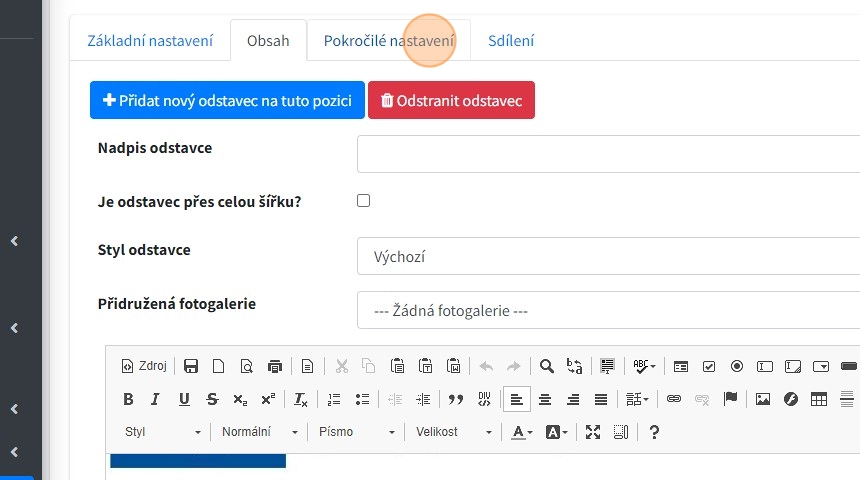Click the Zdroj (source) button

click(144, 366)
